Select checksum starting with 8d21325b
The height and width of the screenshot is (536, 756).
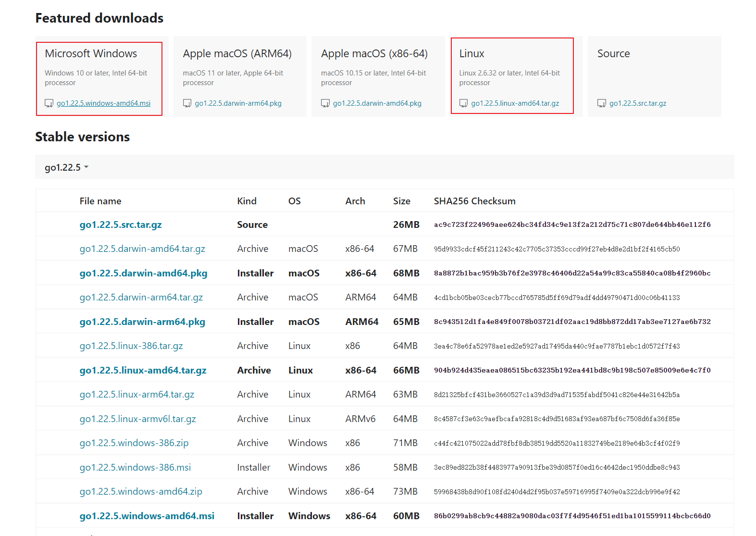tap(557, 395)
